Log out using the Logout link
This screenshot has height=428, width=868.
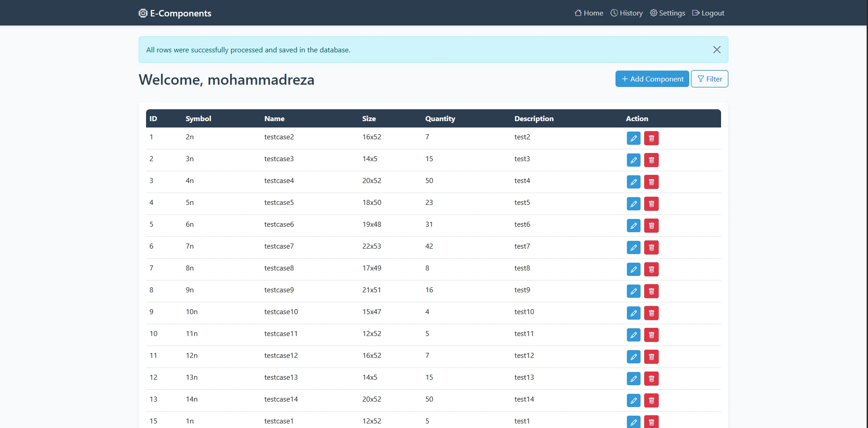[708, 13]
